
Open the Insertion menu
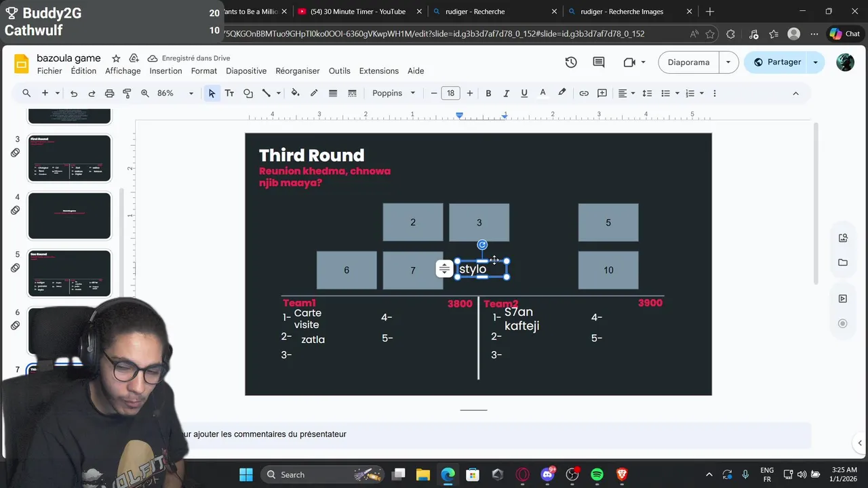point(166,71)
